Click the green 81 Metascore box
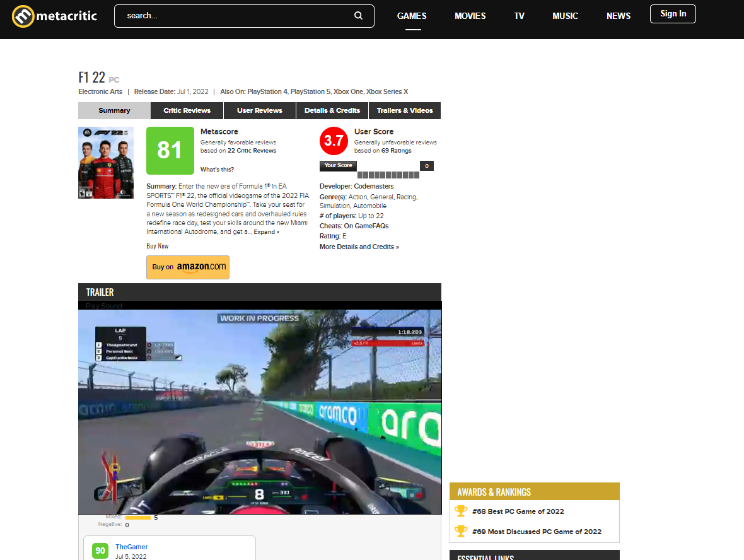Image resolution: width=744 pixels, height=560 pixels. click(x=170, y=151)
